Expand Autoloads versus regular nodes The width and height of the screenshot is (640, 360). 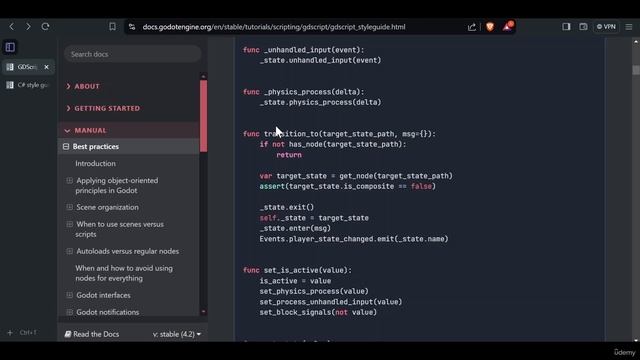click(69, 251)
